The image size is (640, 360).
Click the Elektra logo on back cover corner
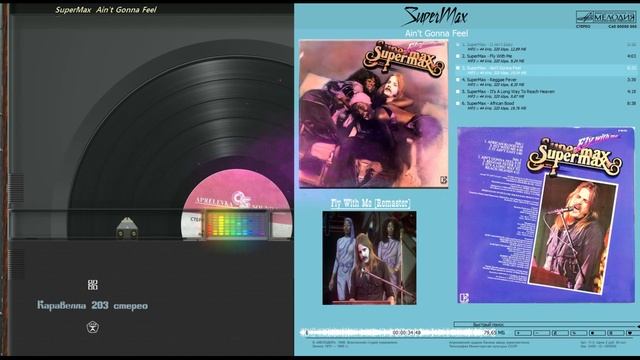464,298
